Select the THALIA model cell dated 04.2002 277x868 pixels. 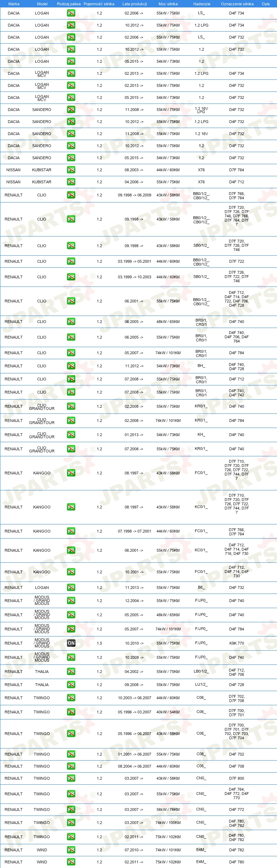pyautogui.click(x=42, y=671)
